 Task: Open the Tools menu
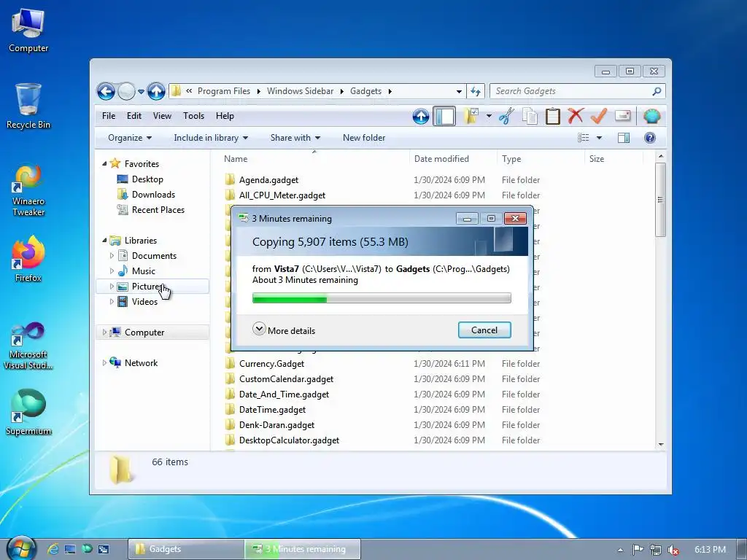pos(193,116)
